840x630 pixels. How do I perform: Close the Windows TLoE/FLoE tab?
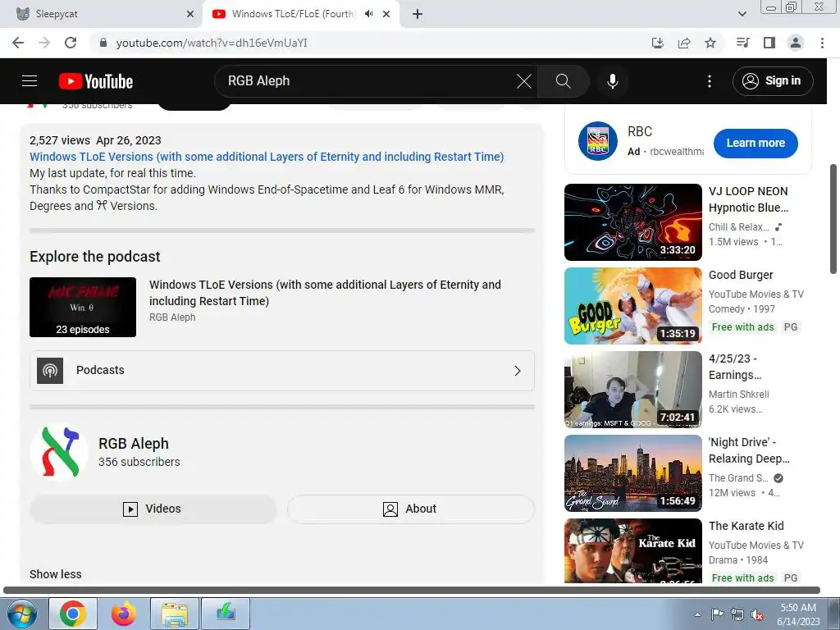click(386, 14)
